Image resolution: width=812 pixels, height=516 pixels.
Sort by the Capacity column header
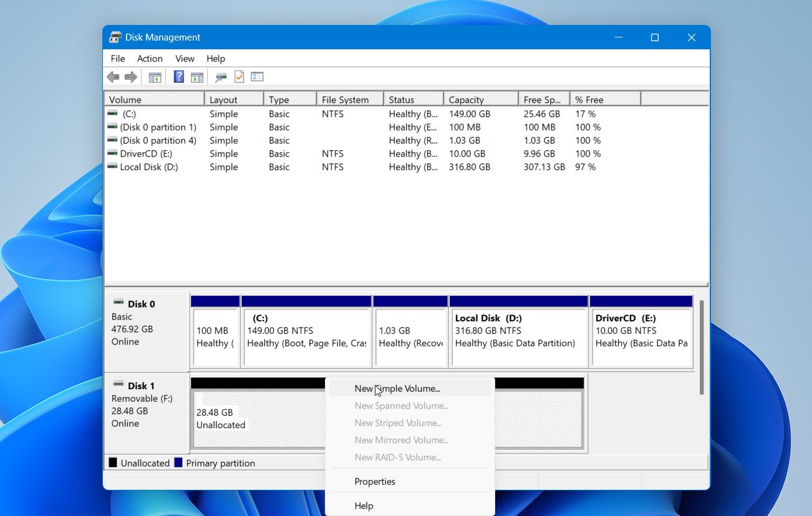pos(481,99)
